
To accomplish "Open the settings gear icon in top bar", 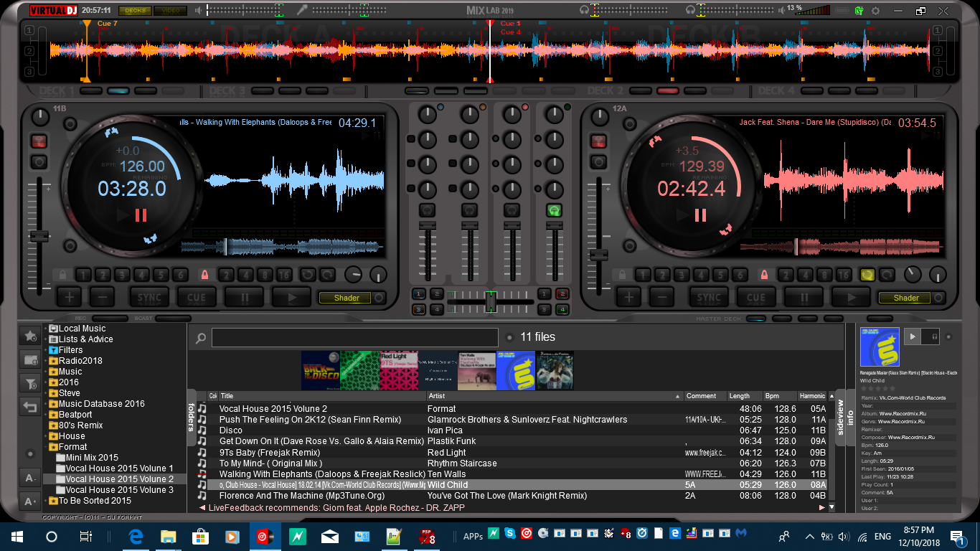I will click(876, 11).
